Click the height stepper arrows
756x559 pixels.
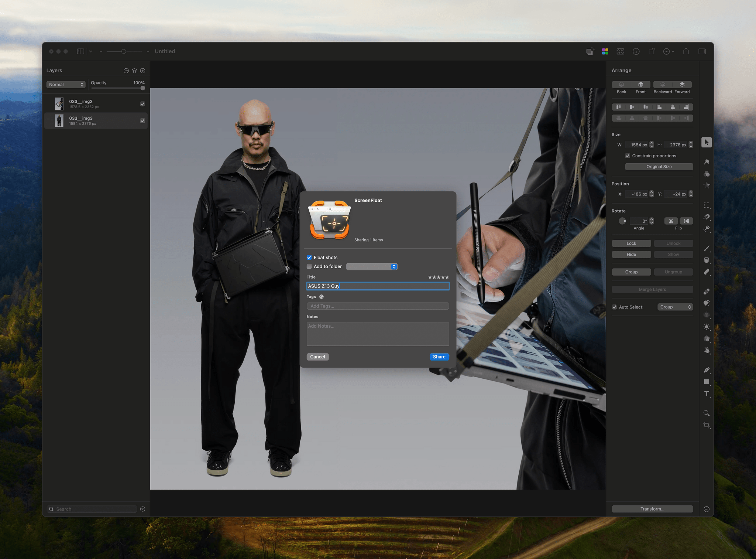coord(691,145)
